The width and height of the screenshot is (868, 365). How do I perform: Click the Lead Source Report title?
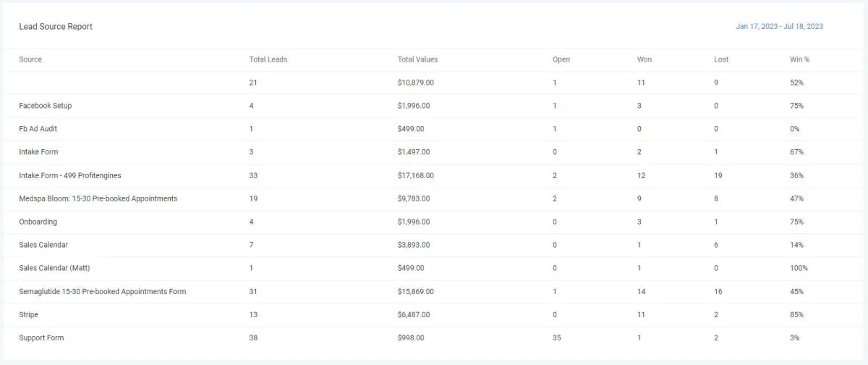point(56,26)
